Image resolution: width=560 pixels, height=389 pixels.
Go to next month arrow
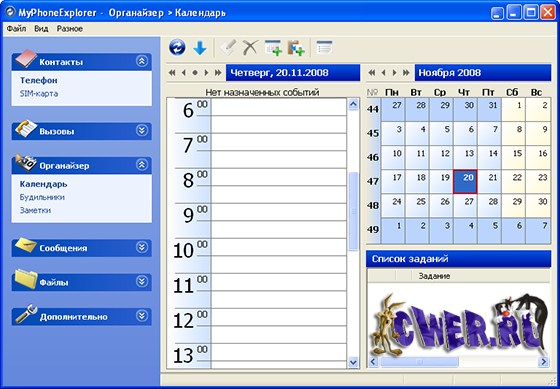point(394,73)
